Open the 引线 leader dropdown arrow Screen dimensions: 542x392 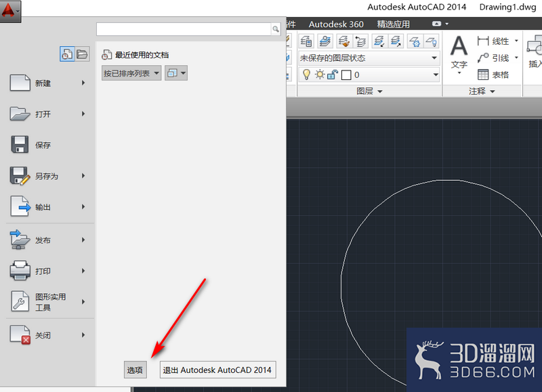pyautogui.click(x=516, y=58)
